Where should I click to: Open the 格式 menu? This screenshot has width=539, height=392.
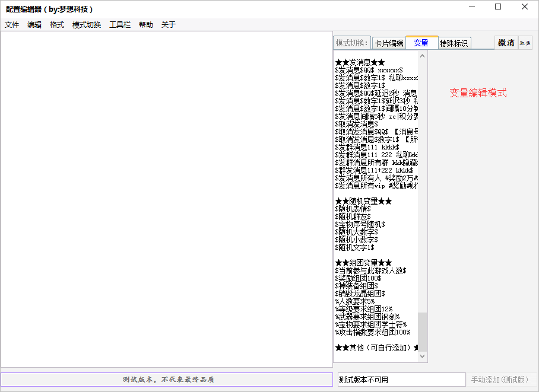coord(56,24)
